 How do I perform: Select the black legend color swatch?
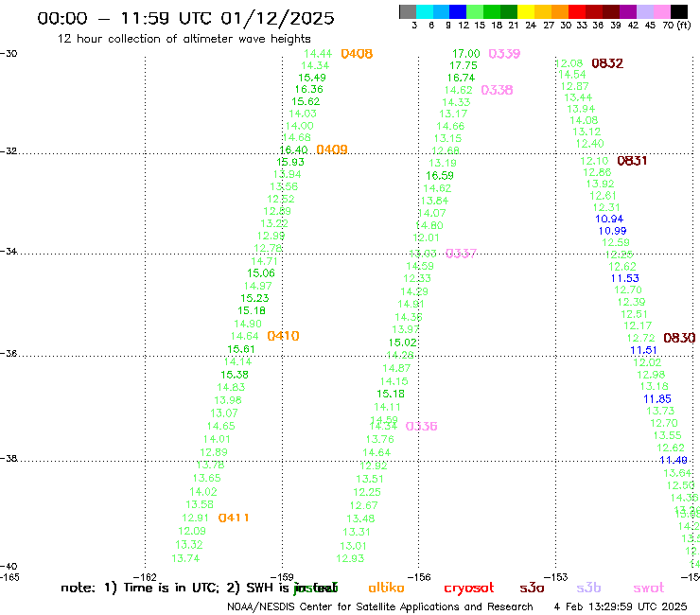[679, 11]
